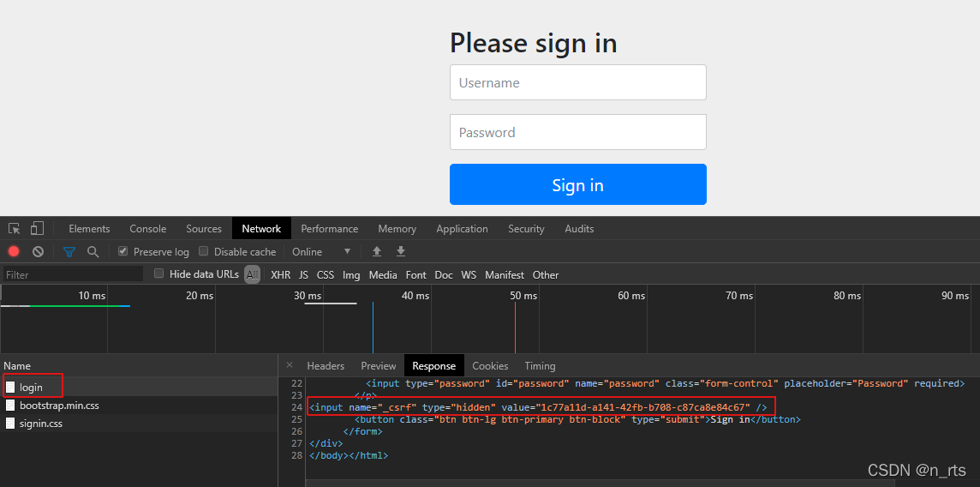Image resolution: width=980 pixels, height=487 pixels.
Task: Export HAR file download icon
Action: point(401,251)
